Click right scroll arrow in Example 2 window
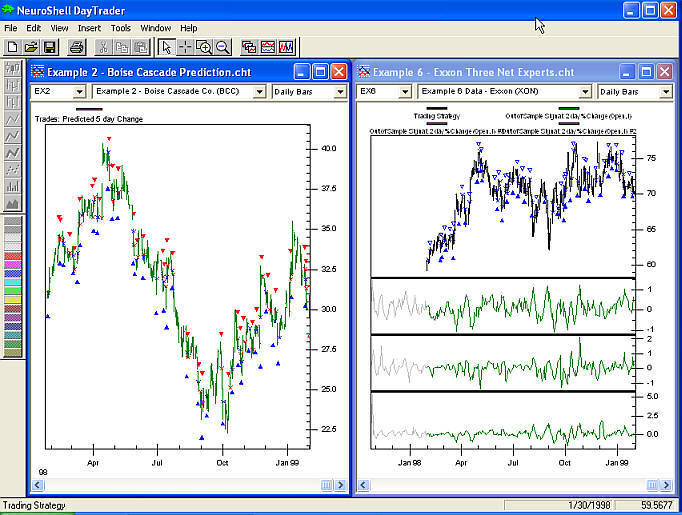 pos(341,485)
